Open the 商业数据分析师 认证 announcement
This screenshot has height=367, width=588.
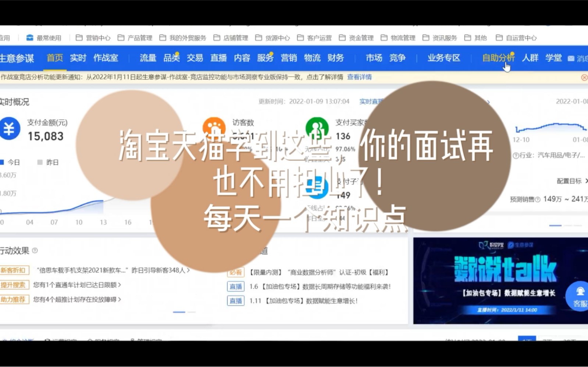point(319,273)
